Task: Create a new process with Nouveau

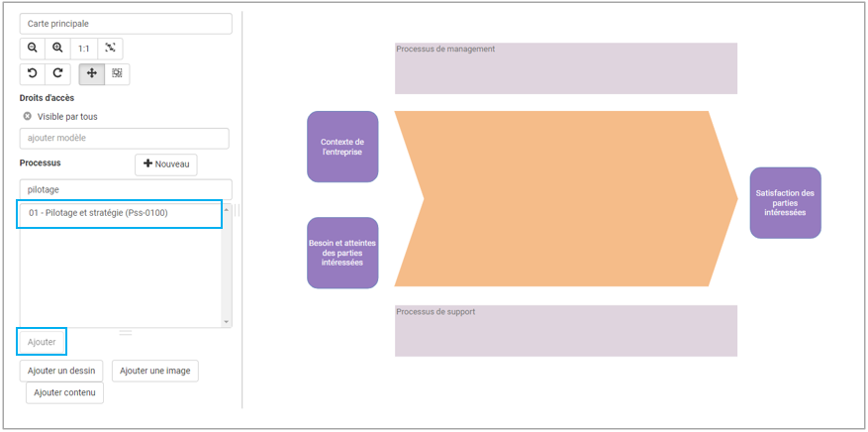Action: click(165, 164)
